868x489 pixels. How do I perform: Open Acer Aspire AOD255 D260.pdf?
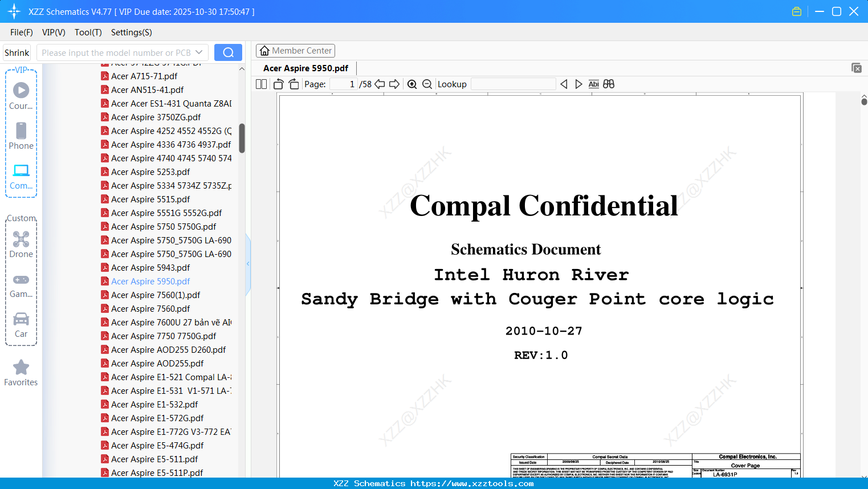[x=164, y=349]
